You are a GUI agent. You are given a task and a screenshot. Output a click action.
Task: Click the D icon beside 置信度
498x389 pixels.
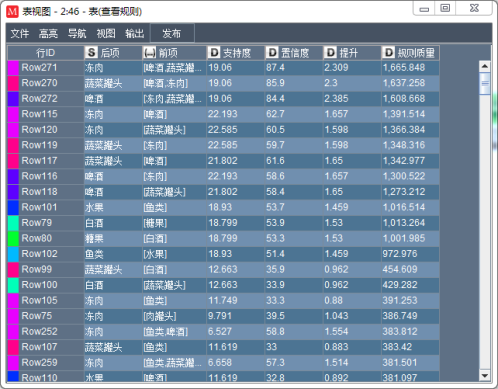click(x=272, y=53)
